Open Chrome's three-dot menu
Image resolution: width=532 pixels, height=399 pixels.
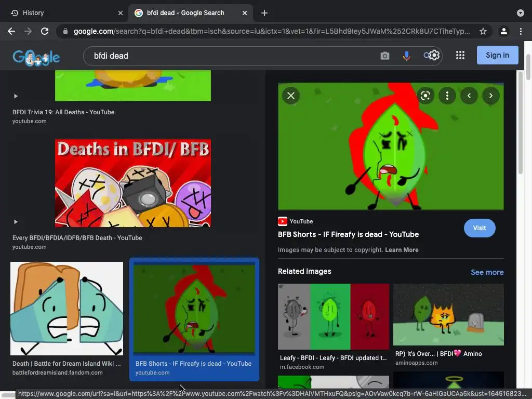(521, 31)
